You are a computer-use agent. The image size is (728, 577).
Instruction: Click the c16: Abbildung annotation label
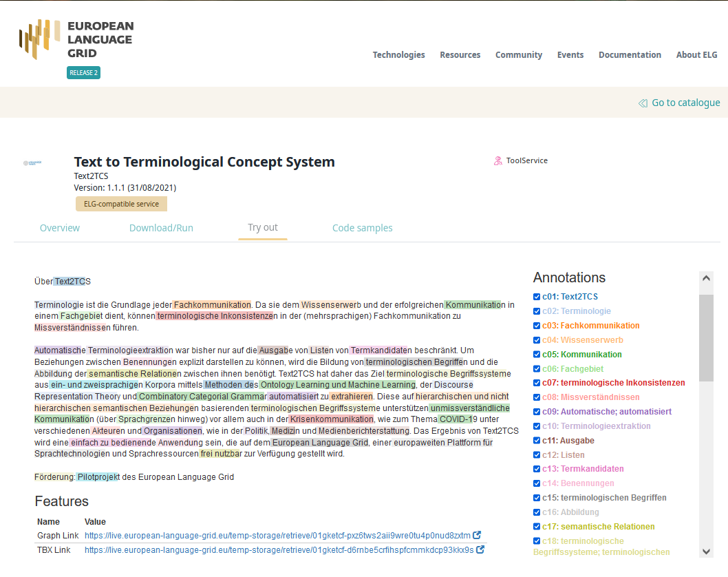[x=570, y=512]
